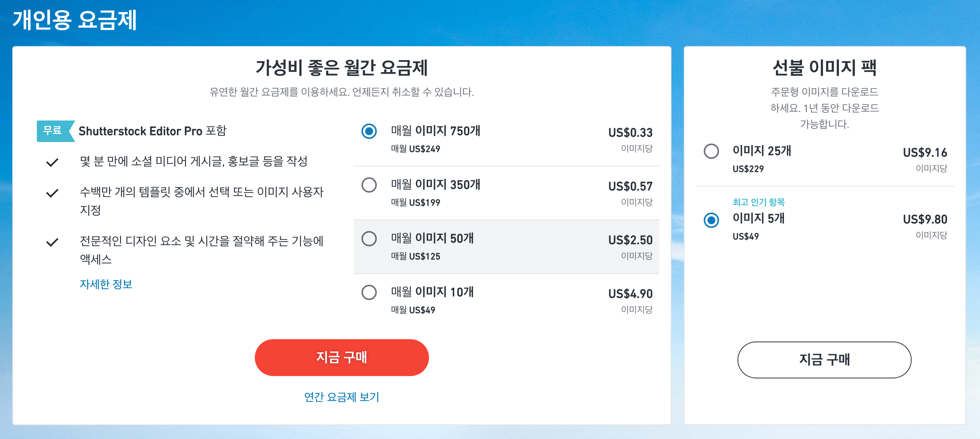Click the 무료 ribbon badge icon
Image resolution: width=980 pixels, height=439 pixels.
click(x=55, y=131)
